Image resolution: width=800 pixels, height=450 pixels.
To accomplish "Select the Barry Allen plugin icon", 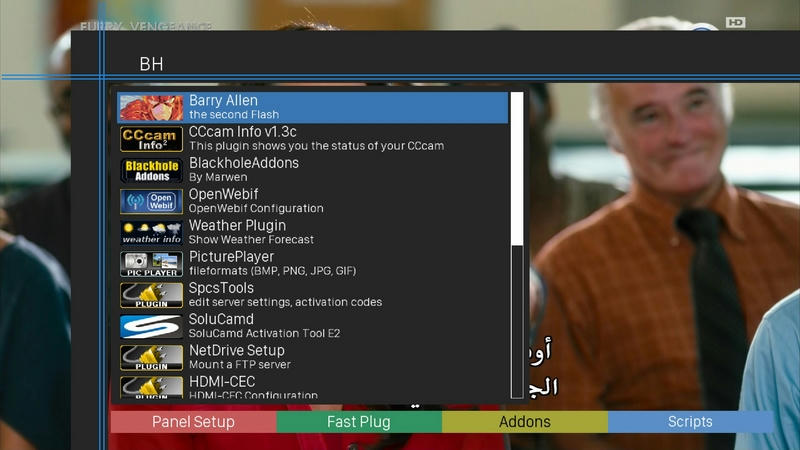I will tap(151, 108).
